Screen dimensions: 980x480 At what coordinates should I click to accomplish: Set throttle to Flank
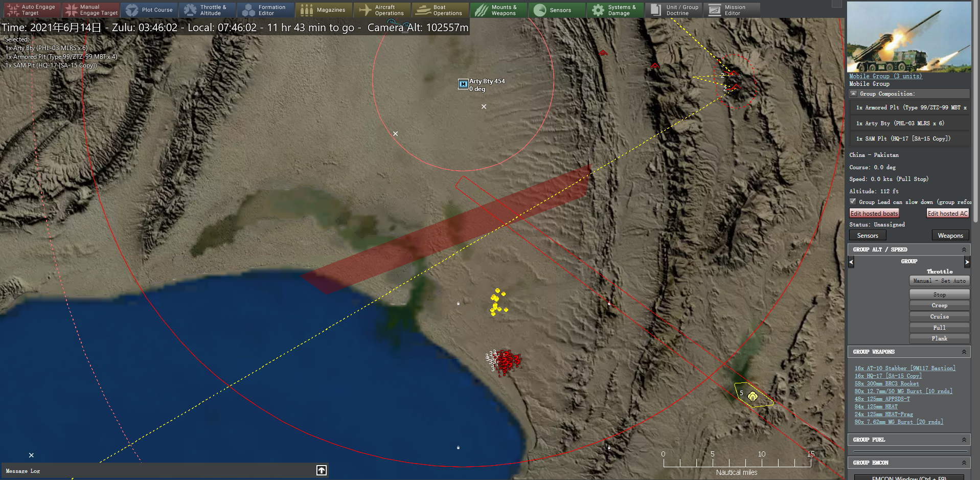pos(940,338)
